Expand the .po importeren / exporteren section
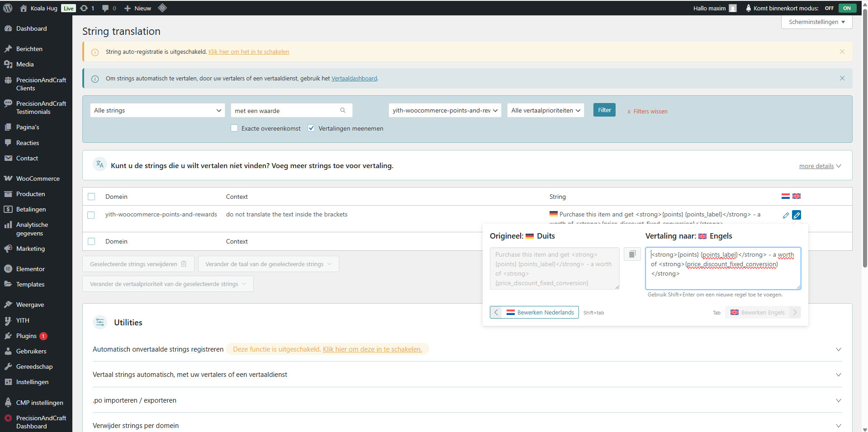The image size is (868, 432). 466,400
